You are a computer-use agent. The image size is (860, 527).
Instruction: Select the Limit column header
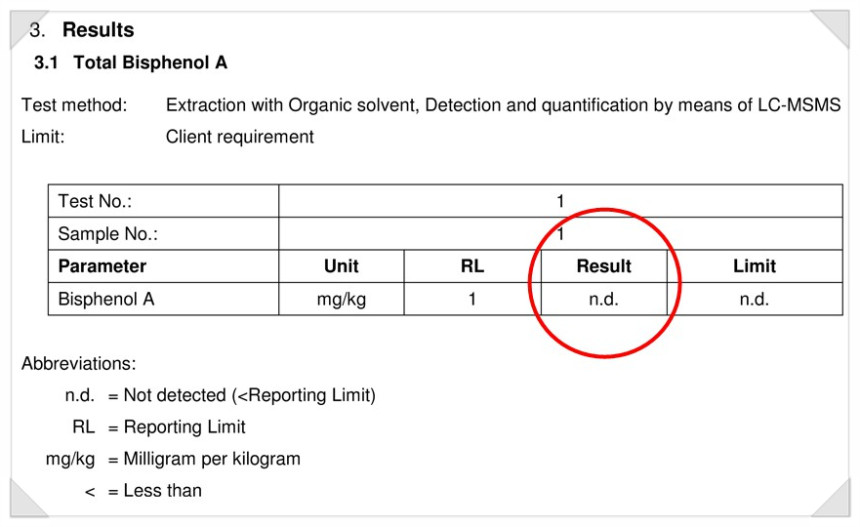point(755,267)
